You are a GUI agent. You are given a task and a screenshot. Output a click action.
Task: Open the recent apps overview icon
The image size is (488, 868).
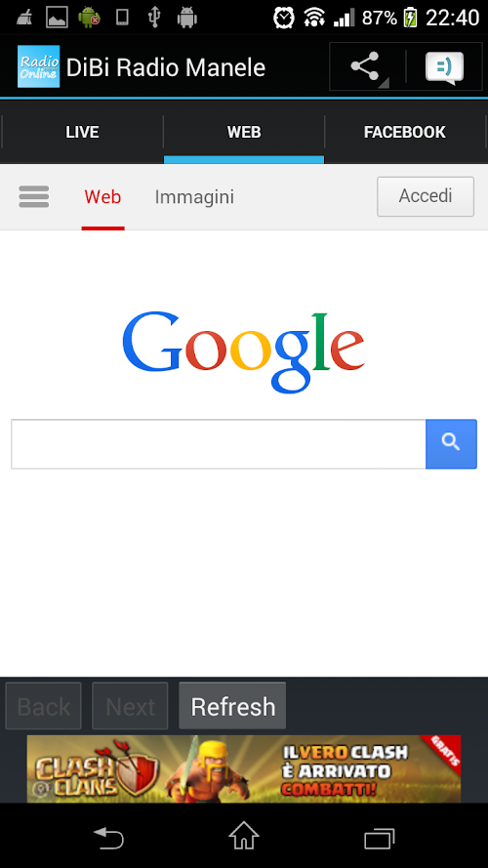[380, 838]
